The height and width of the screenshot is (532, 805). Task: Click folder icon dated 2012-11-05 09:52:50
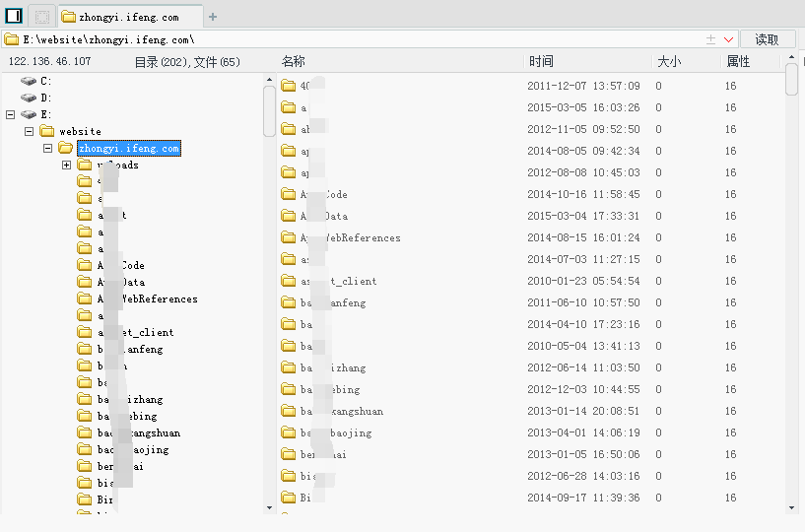289,128
